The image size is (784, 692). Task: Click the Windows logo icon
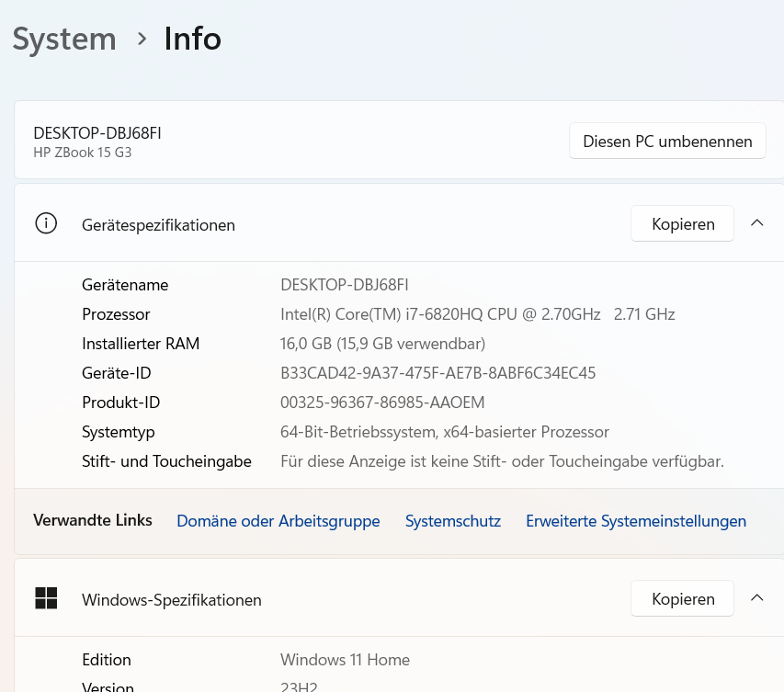pos(46,598)
